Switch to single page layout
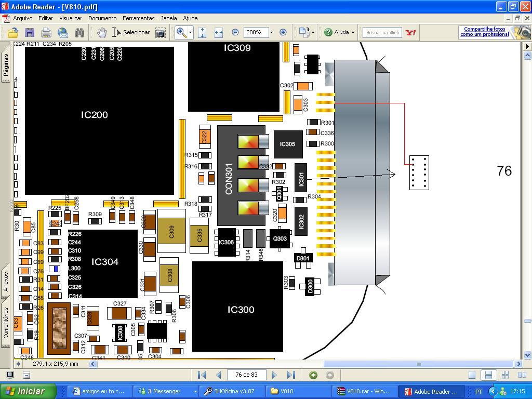532x399 pixels. coord(472,375)
